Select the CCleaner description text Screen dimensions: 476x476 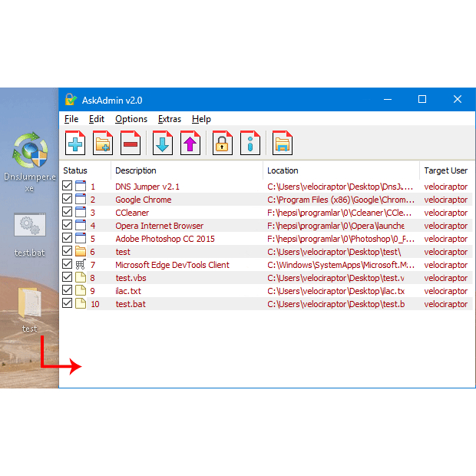(x=132, y=213)
